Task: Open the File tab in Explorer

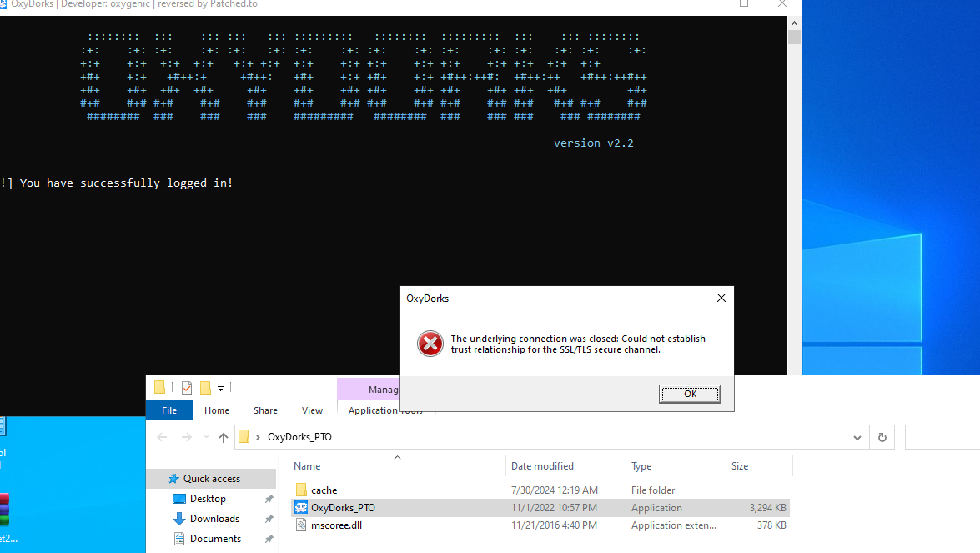Action: click(x=168, y=410)
